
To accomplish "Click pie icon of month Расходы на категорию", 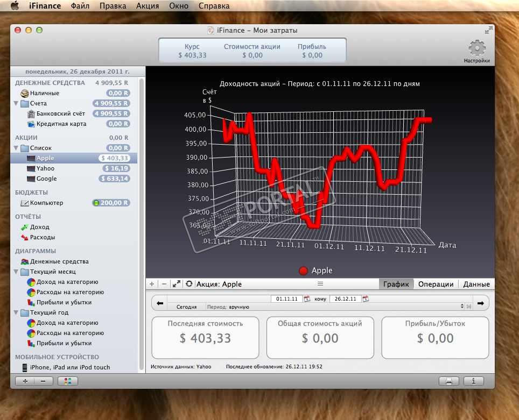I will (x=31, y=293).
